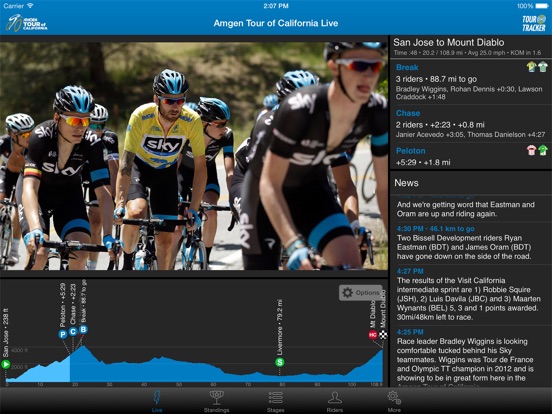Select the Peloton P marker on profile
The height and width of the screenshot is (414, 552).
63,334
